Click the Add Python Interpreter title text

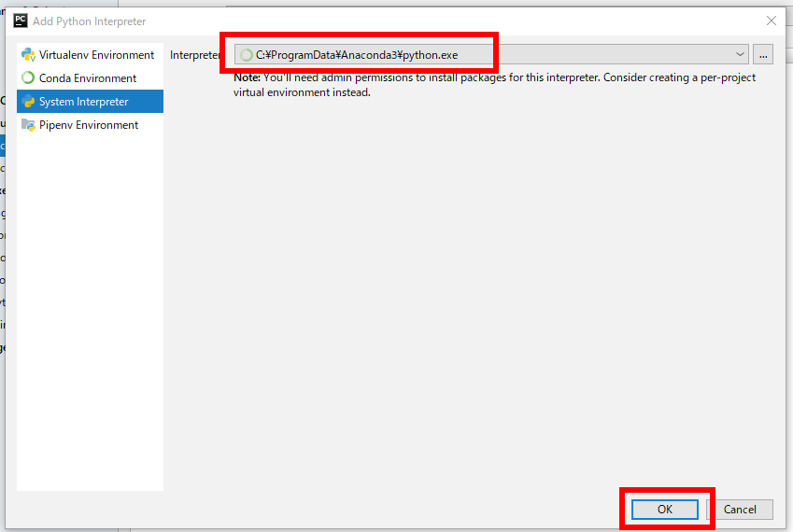tap(90, 21)
